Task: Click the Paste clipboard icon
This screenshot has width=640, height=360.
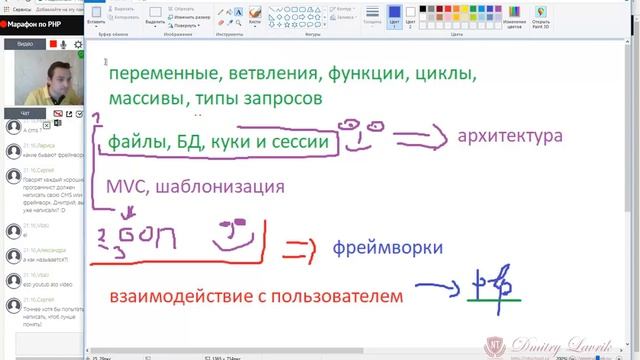Action: click(96, 12)
